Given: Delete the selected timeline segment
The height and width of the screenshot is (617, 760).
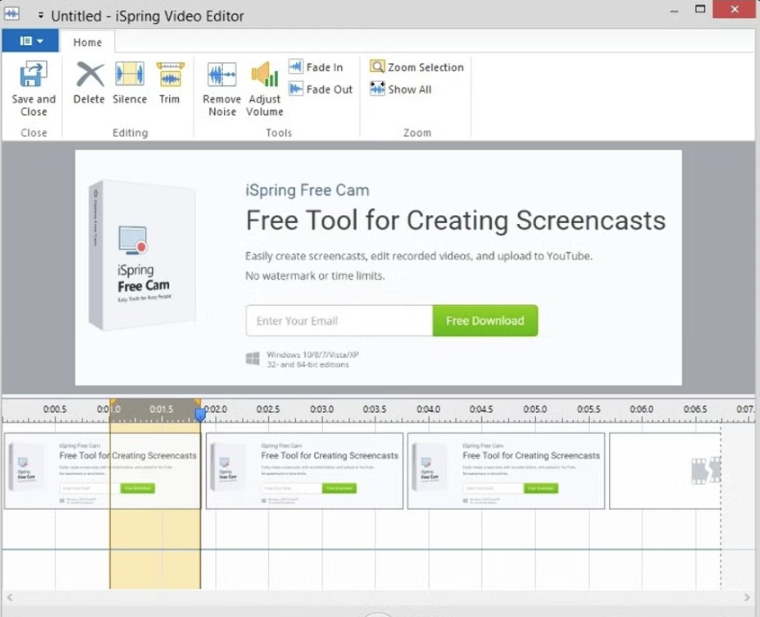Looking at the screenshot, I should coord(89,83).
